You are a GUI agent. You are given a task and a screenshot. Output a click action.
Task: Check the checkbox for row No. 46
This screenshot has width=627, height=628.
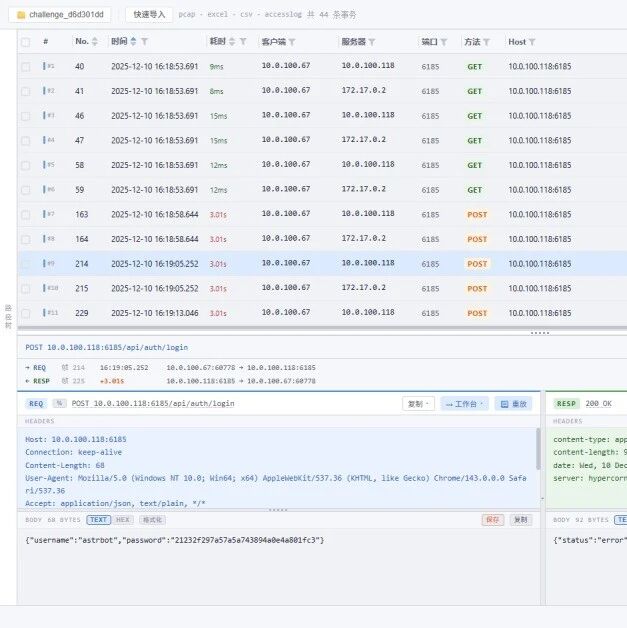(26, 116)
